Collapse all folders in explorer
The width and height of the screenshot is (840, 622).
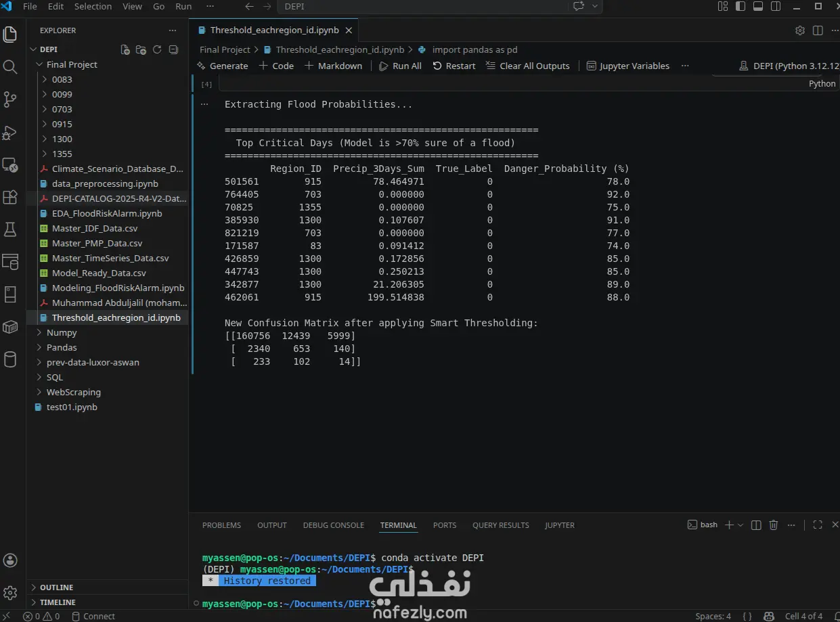173,49
